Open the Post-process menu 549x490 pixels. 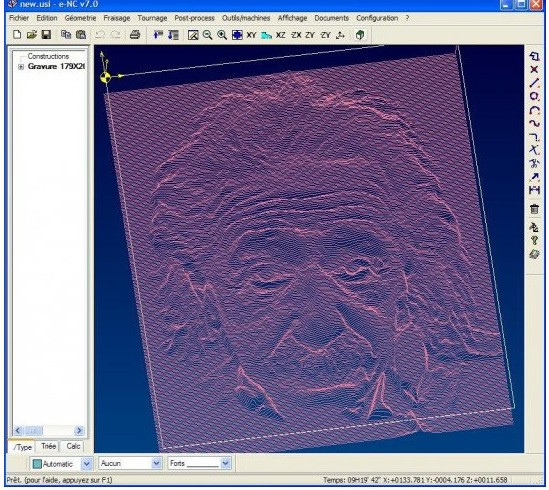point(194,18)
